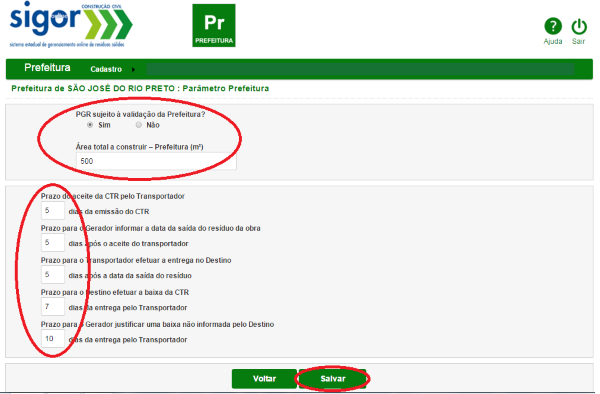The width and height of the screenshot is (600, 394).
Task: Edit Gerador justification days field showing 10
Action: (53, 339)
